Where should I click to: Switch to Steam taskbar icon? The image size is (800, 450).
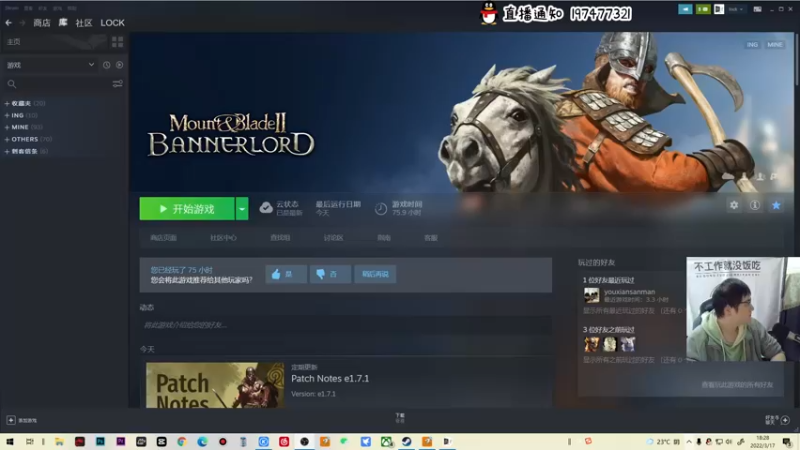click(x=407, y=442)
